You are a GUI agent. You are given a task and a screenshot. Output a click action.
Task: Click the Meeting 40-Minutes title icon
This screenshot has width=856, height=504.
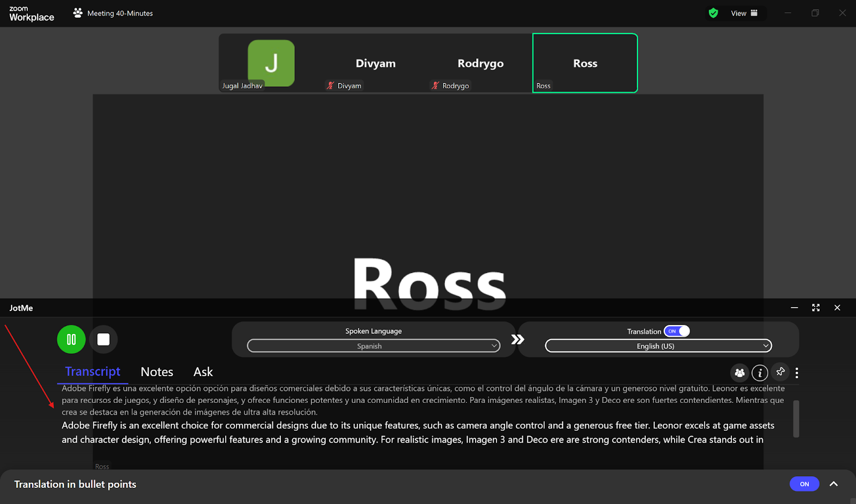tap(78, 13)
